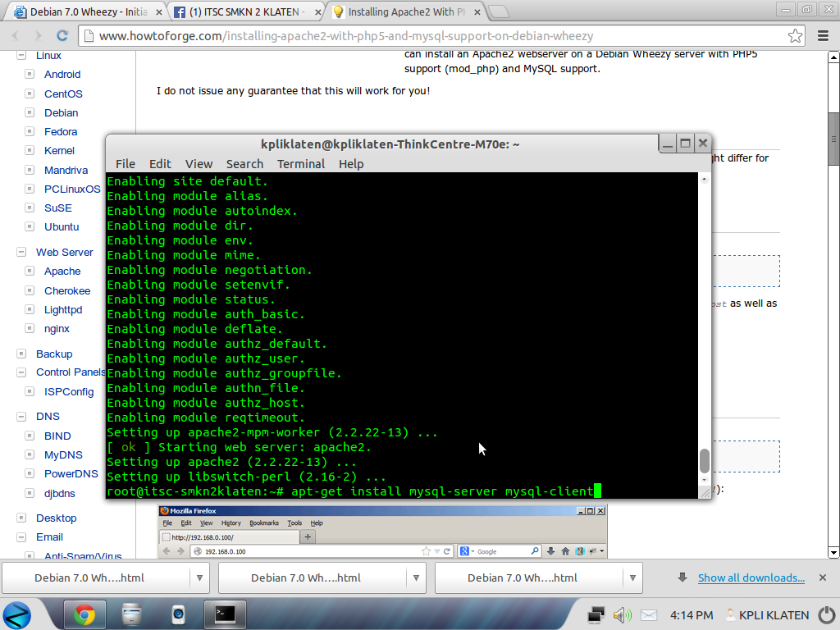Open a new Chrome tab
The image size is (840, 630).
499,11
